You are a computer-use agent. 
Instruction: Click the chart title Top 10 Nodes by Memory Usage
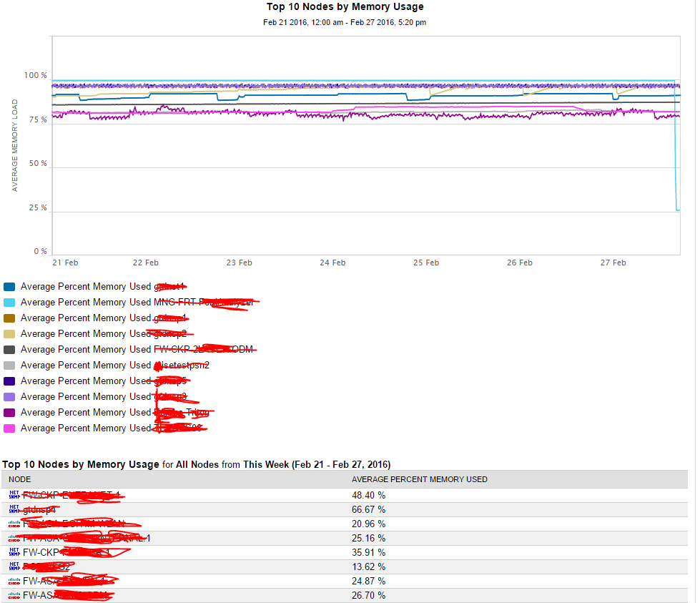click(345, 6)
